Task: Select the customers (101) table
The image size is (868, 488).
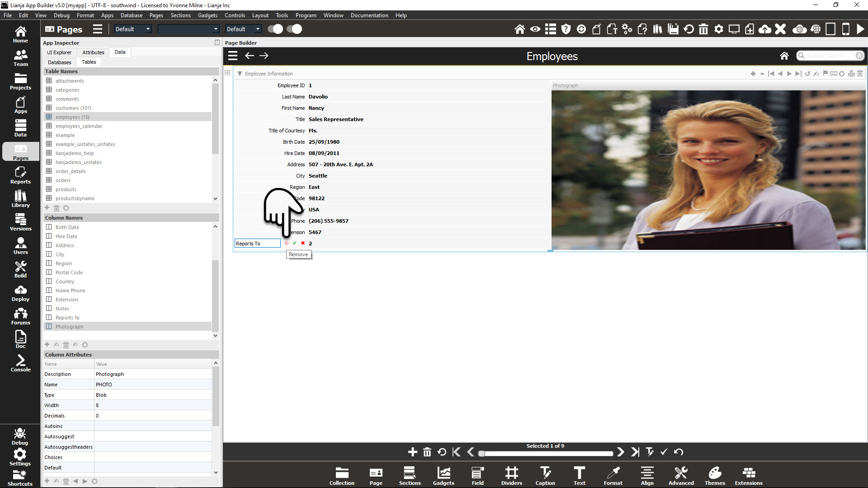Action: pos(73,108)
